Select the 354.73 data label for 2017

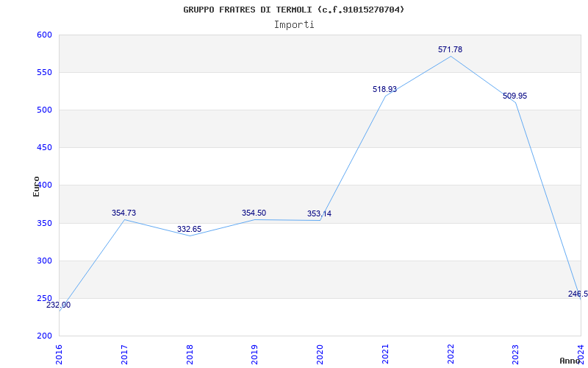[x=123, y=213]
